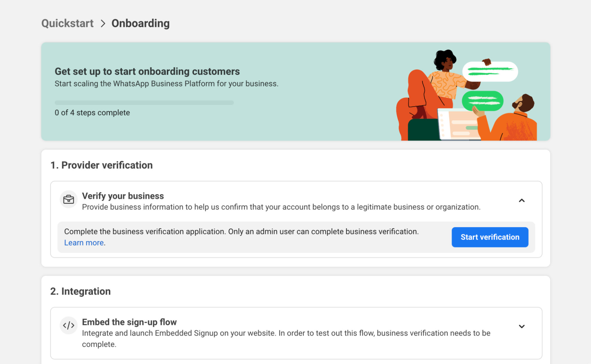Screen dimensions: 591x364
Task: Click the laptop illustration in the banner
Action: pos(459,124)
